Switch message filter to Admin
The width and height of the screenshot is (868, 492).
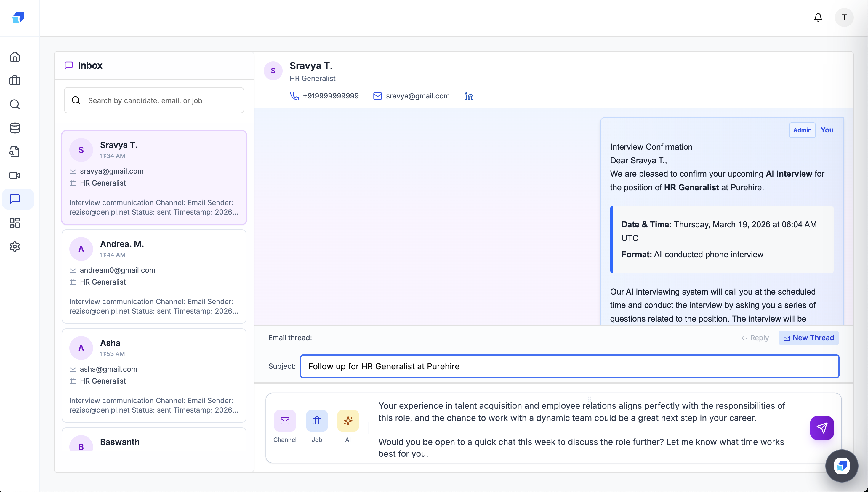point(802,130)
